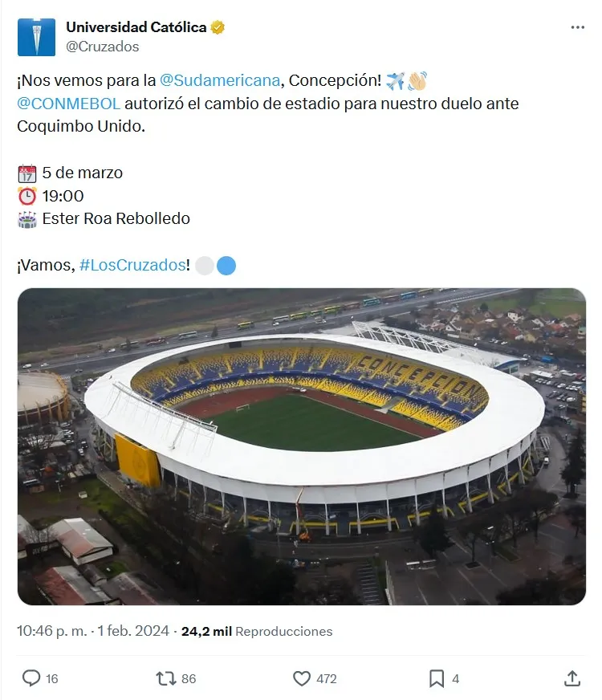Visit the @Cruzados handle
Viewport: 602px width, 700px height.
[x=102, y=47]
